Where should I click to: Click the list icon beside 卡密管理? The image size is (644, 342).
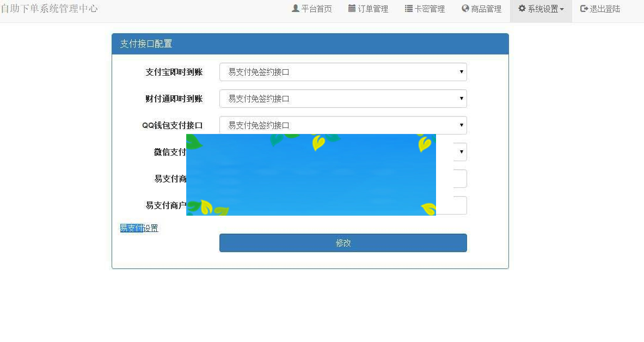pos(408,8)
